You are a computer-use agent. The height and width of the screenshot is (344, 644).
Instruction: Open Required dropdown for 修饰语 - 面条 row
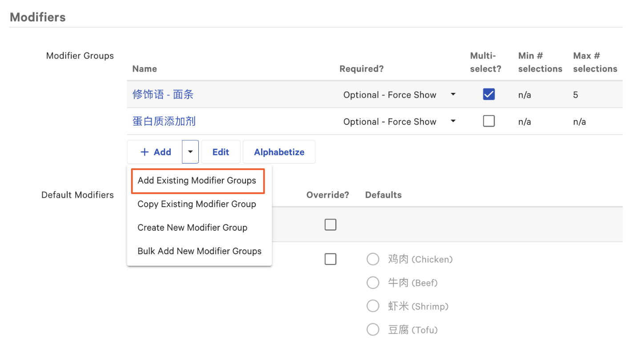[x=453, y=95]
